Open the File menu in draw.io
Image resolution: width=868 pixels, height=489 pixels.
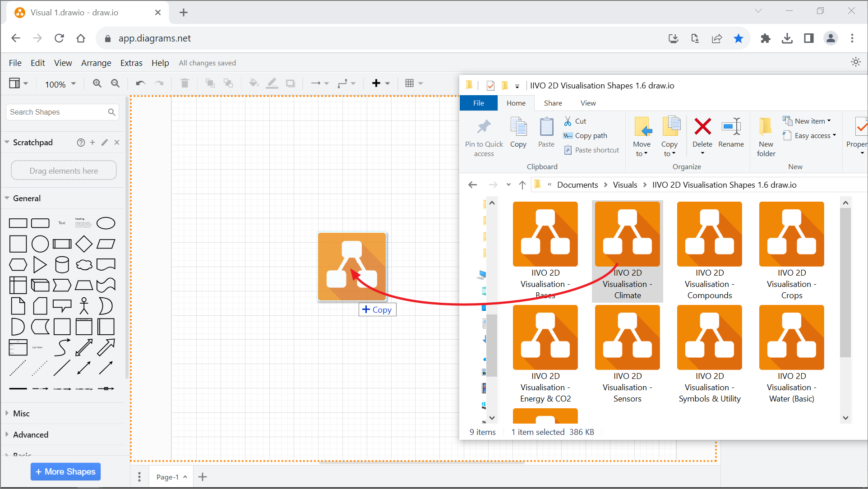15,63
